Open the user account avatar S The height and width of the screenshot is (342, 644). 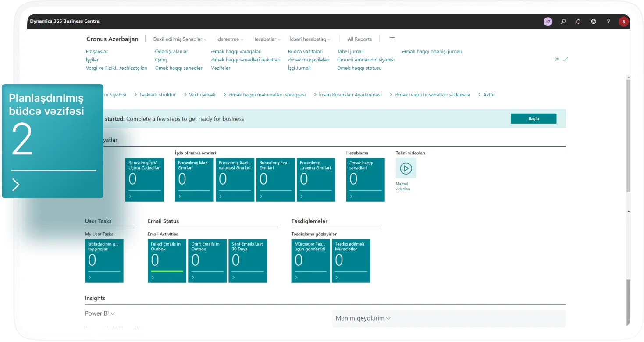coord(623,21)
